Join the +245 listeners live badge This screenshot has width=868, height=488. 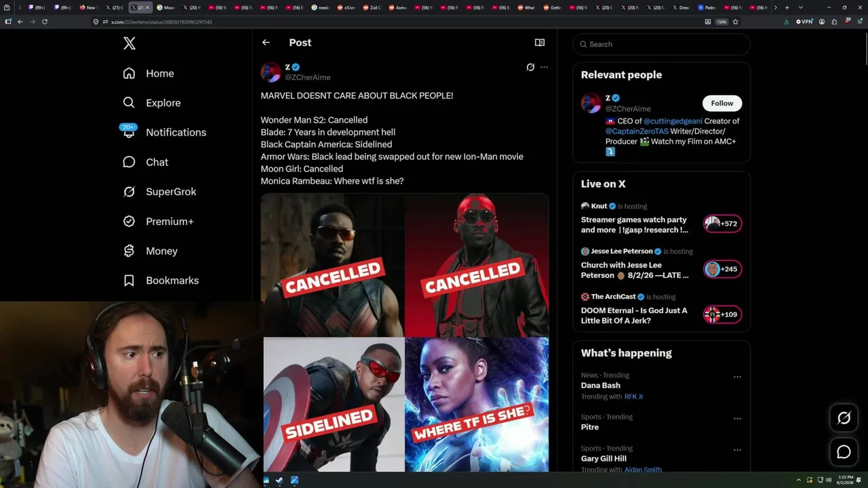point(722,269)
